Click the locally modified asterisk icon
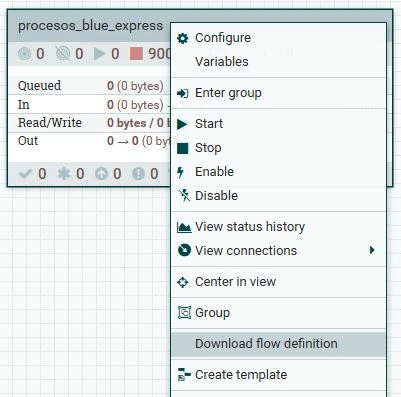The width and height of the screenshot is (401, 397). coord(64,174)
